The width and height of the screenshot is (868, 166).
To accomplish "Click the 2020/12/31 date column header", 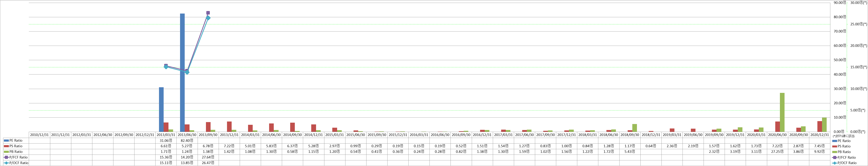I will tap(820, 135).
